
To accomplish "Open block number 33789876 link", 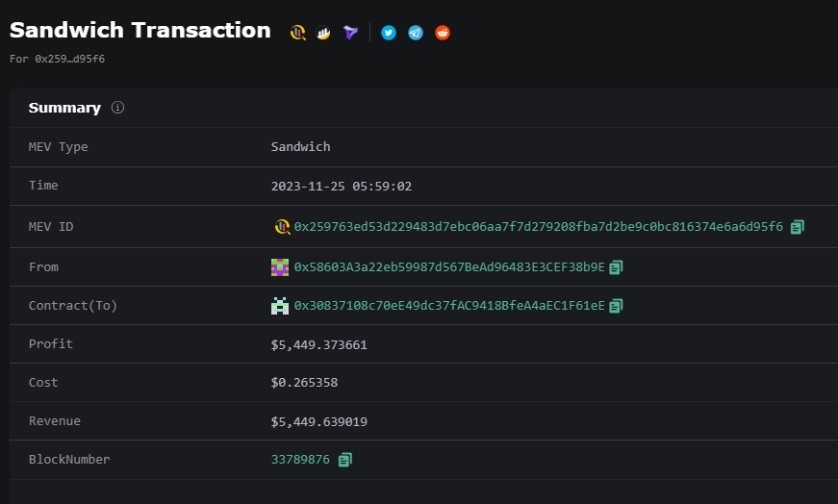I will 300,460.
